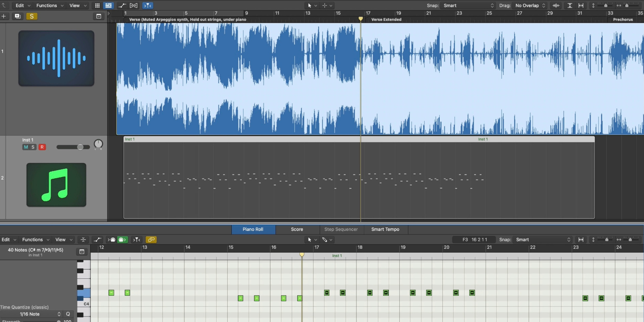644x322 pixels.
Task: Open Time Quantize (classic) menu
Action: (x=25, y=307)
